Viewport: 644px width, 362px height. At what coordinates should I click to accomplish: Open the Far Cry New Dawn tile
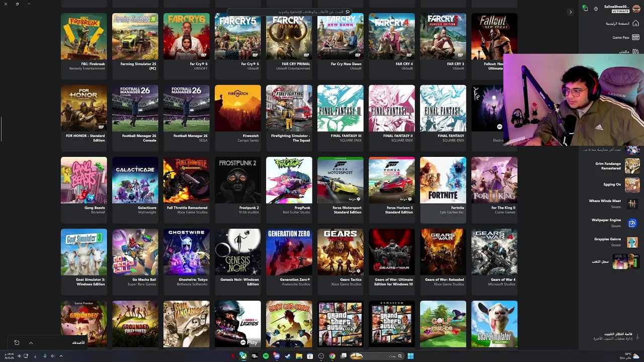point(340,46)
